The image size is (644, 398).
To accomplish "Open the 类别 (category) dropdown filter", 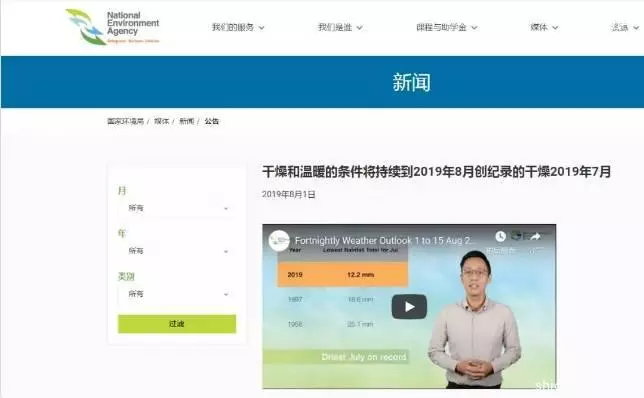I will pos(177,294).
